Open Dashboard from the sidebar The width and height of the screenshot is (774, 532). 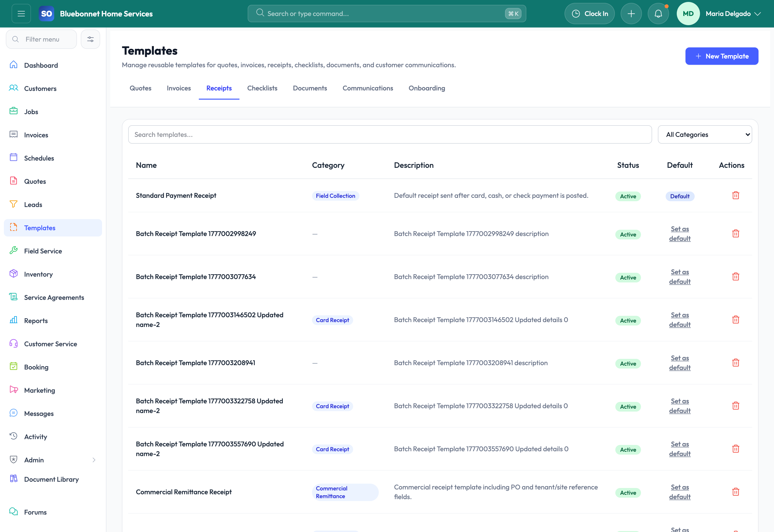click(53, 65)
